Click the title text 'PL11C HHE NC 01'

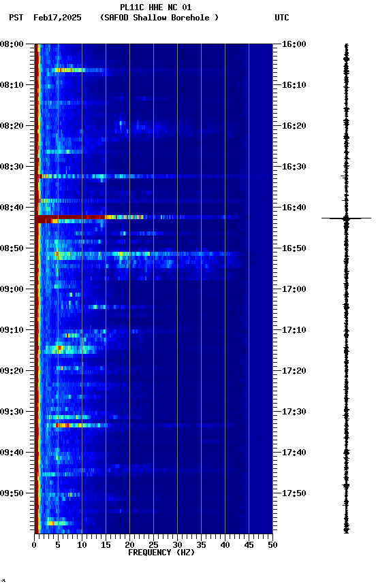156,7
